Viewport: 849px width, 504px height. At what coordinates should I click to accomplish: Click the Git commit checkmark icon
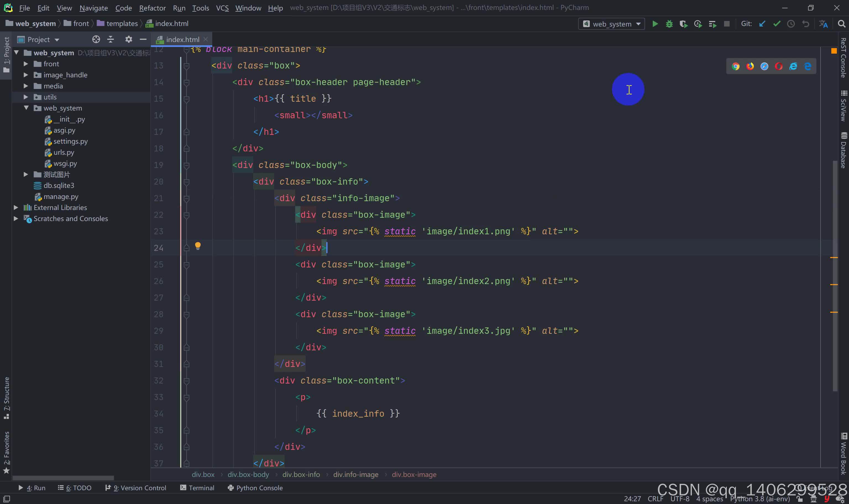tap(777, 24)
